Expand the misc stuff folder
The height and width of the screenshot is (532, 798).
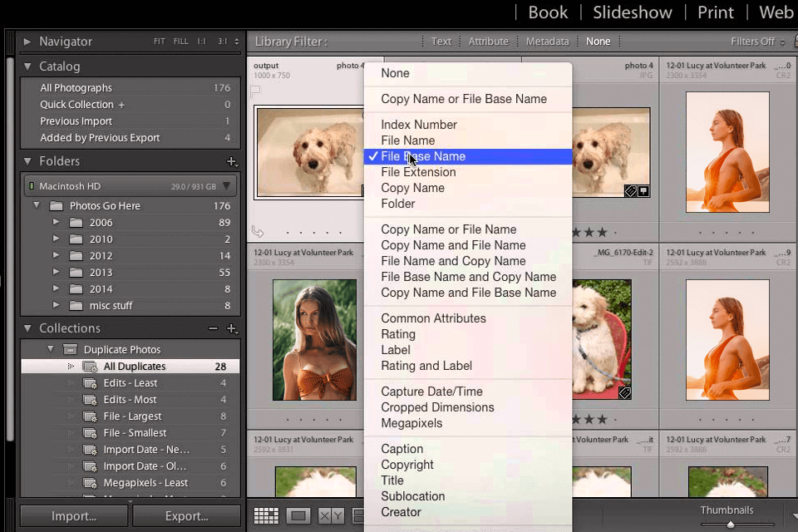(57, 305)
